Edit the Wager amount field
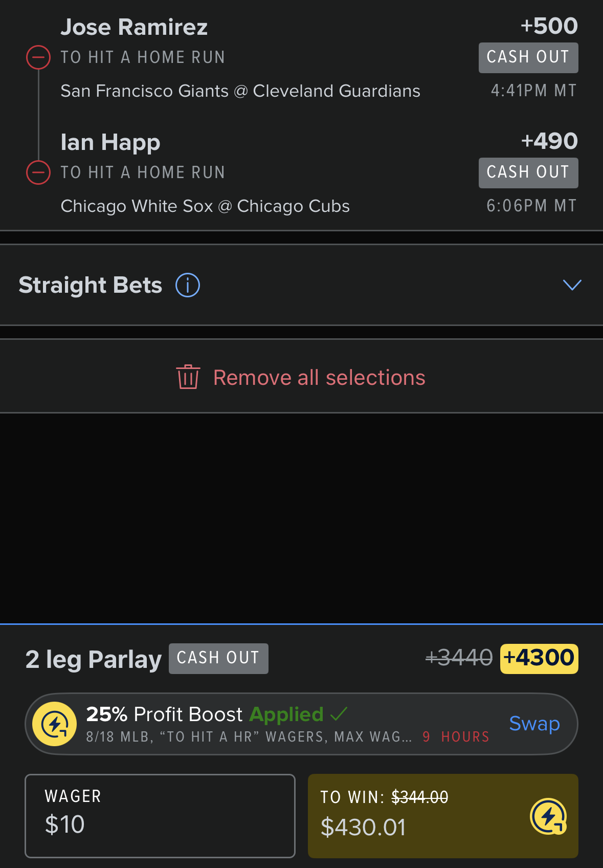The height and width of the screenshot is (868, 603). 160,816
